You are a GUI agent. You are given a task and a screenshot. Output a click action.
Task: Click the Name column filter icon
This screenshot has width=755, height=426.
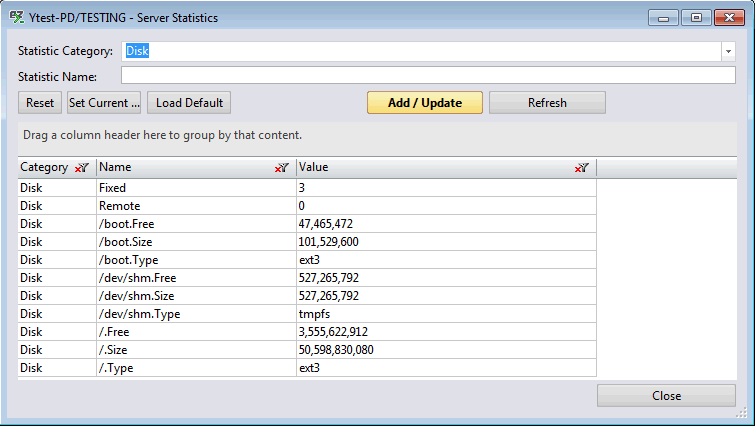coord(282,168)
